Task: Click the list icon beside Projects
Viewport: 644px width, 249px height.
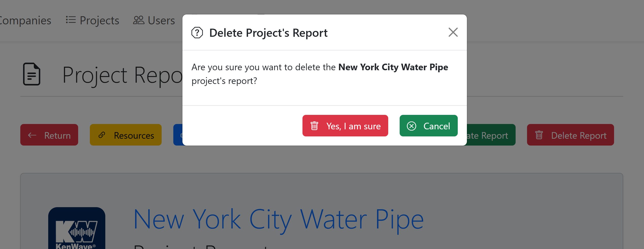Action: (x=71, y=20)
